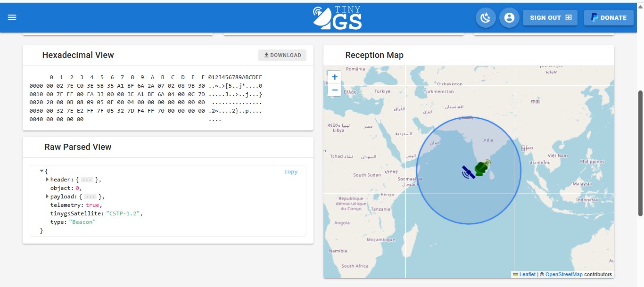Click hex row offset "0000"
Image resolution: width=644 pixels, height=287 pixels.
(x=36, y=86)
